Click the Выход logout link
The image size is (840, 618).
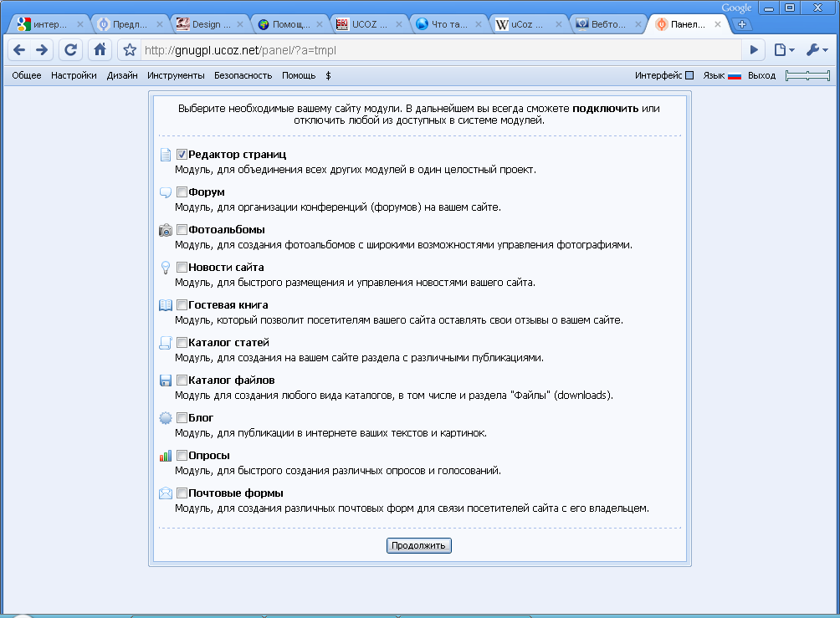tap(761, 75)
